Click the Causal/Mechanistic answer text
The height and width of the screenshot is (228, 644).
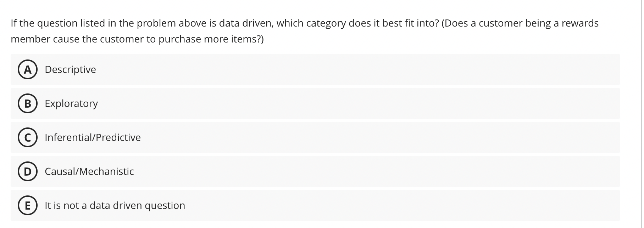tap(89, 171)
